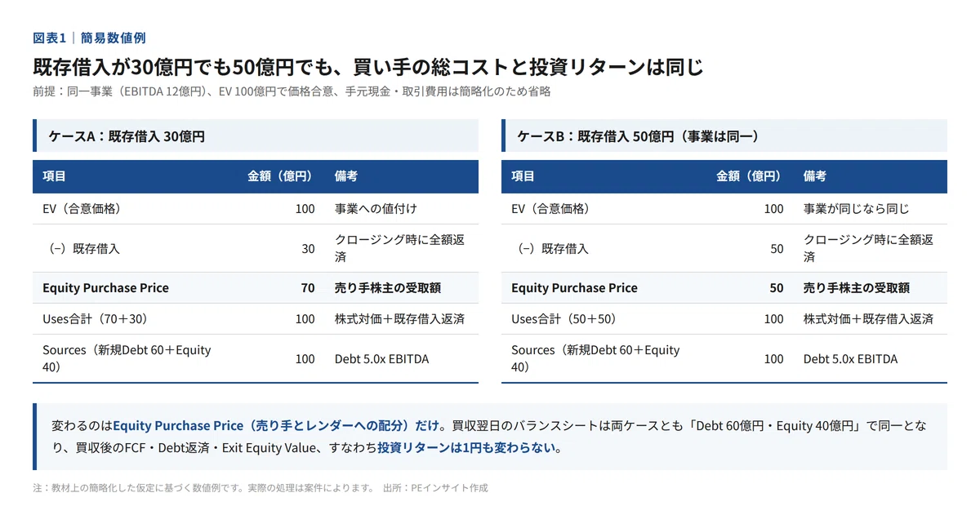
Task: Click (−)既存借入 label in Case B
Action: 553,249
